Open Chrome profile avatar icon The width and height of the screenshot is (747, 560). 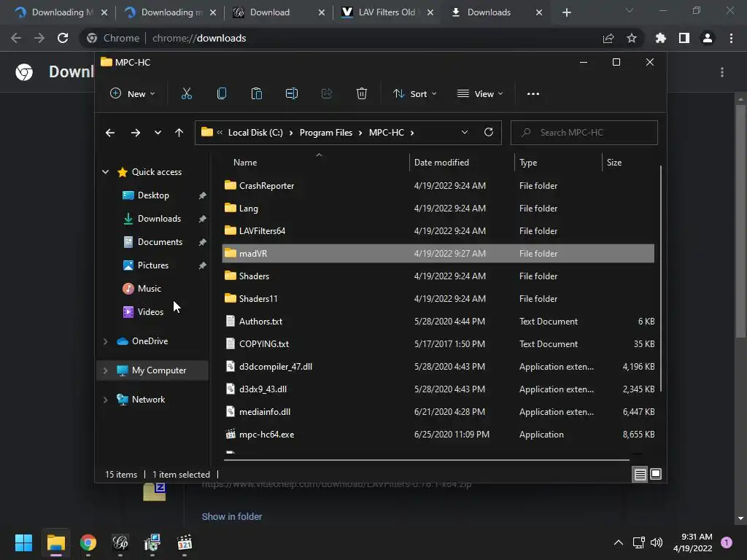[x=708, y=38]
